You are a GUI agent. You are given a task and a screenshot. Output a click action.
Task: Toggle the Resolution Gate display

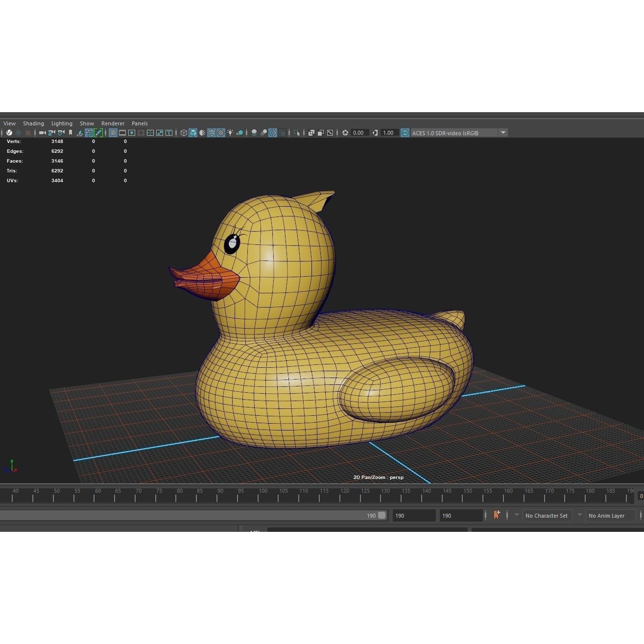[131, 133]
